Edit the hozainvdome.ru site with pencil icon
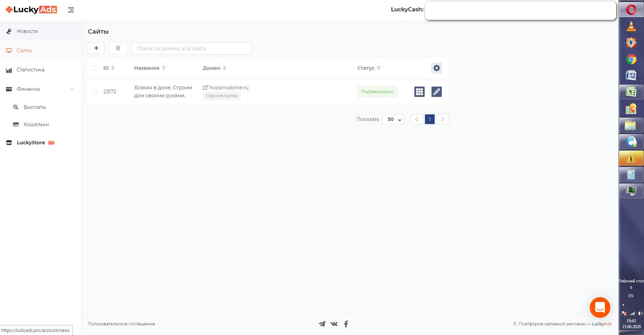 437,92
